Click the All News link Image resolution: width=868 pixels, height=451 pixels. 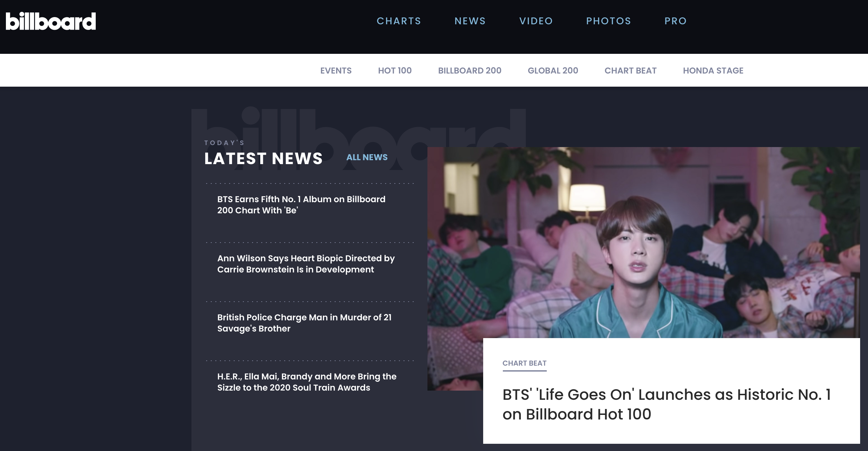(x=366, y=157)
